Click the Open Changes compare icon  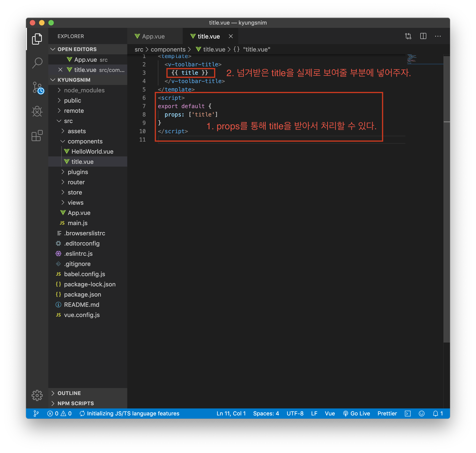(408, 36)
